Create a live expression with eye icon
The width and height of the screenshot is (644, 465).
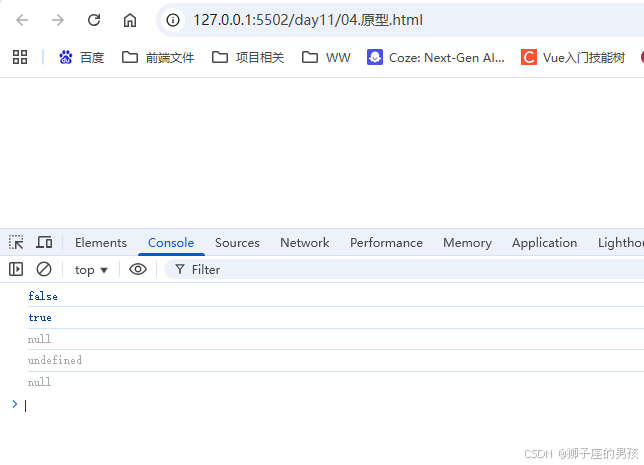point(138,269)
